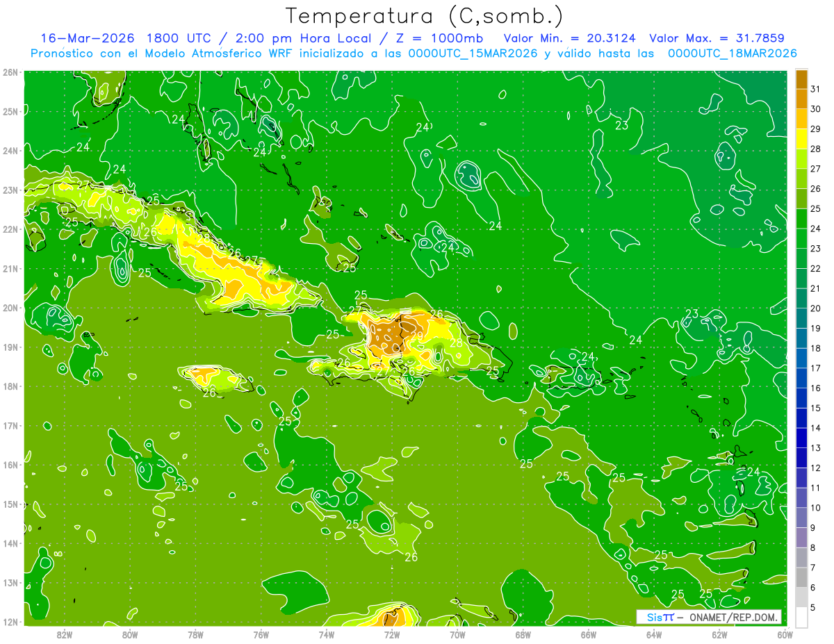The width and height of the screenshot is (834, 644).
Task: Click legend color band between 6 and 7
Action: tap(801, 577)
